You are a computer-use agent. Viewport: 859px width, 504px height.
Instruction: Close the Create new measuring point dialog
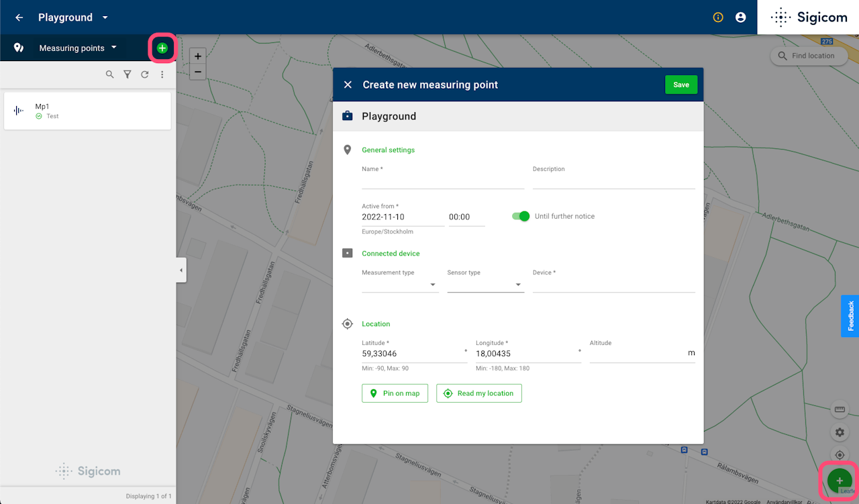pyautogui.click(x=348, y=85)
